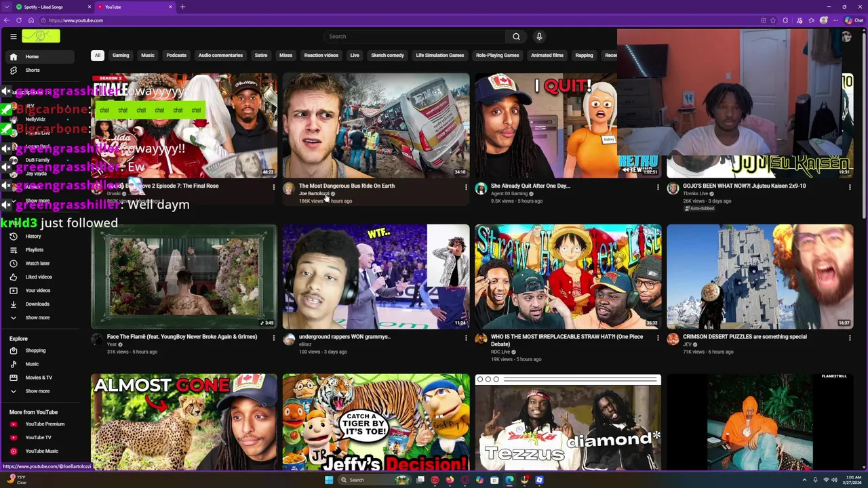The width and height of the screenshot is (868, 488).
Task: Click the search magnifier button
Action: click(516, 37)
